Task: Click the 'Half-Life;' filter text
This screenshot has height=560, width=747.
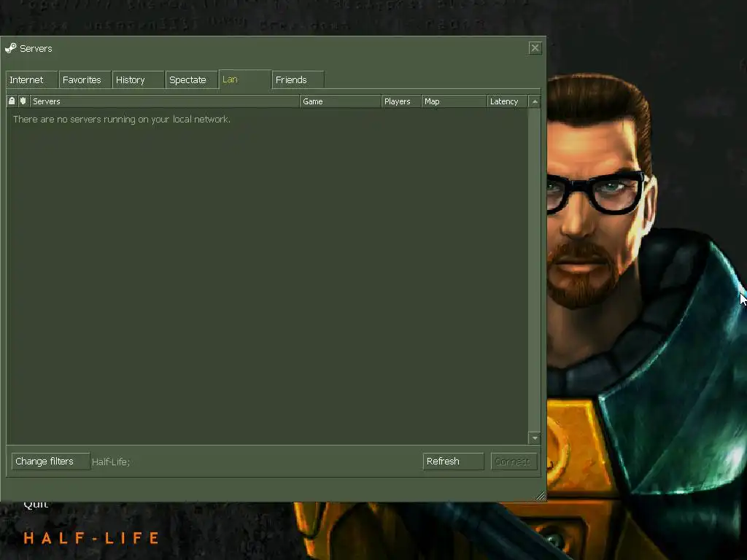Action: click(x=111, y=462)
